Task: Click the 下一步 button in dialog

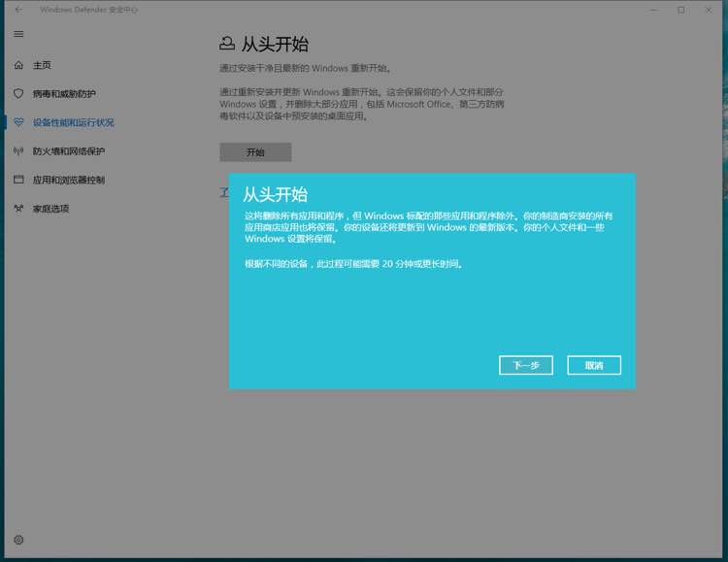Action: 526,365
